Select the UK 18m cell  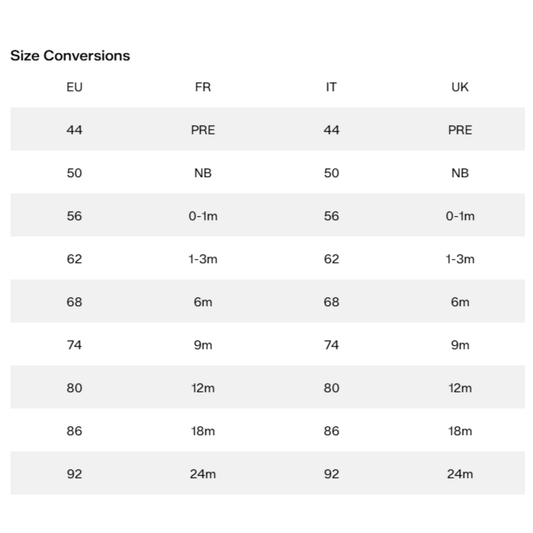tap(460, 431)
